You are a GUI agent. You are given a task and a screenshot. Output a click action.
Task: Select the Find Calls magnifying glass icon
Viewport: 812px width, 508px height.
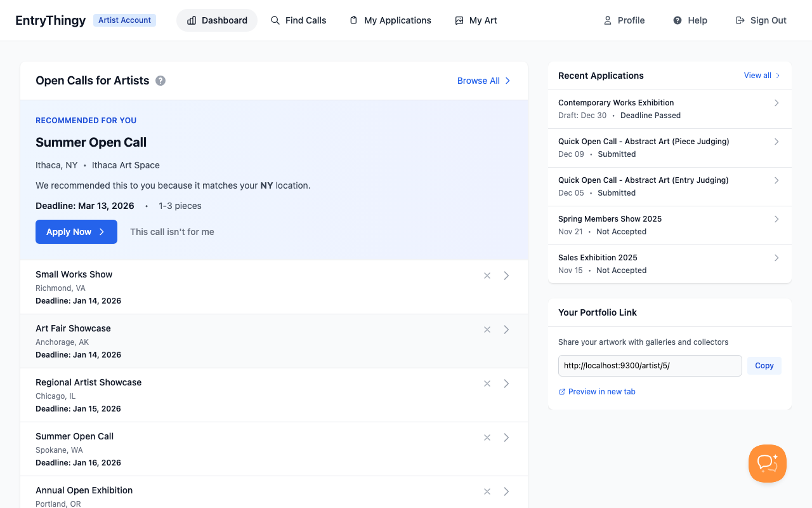[275, 20]
